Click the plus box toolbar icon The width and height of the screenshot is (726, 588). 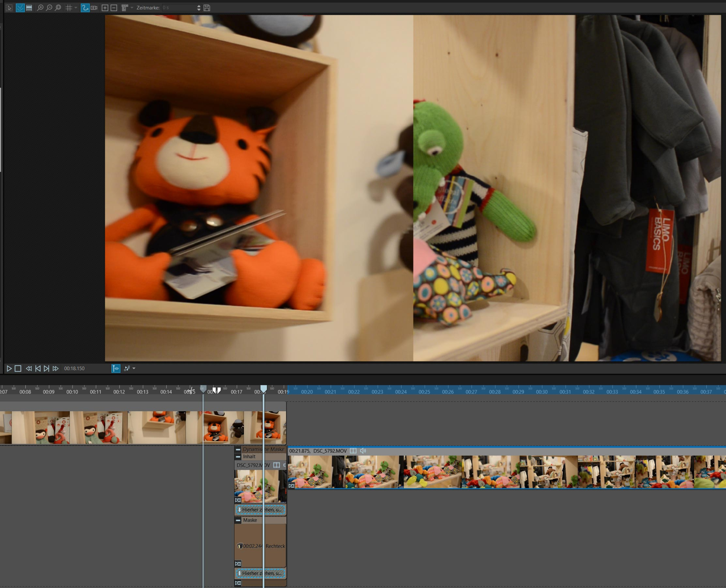click(x=105, y=8)
